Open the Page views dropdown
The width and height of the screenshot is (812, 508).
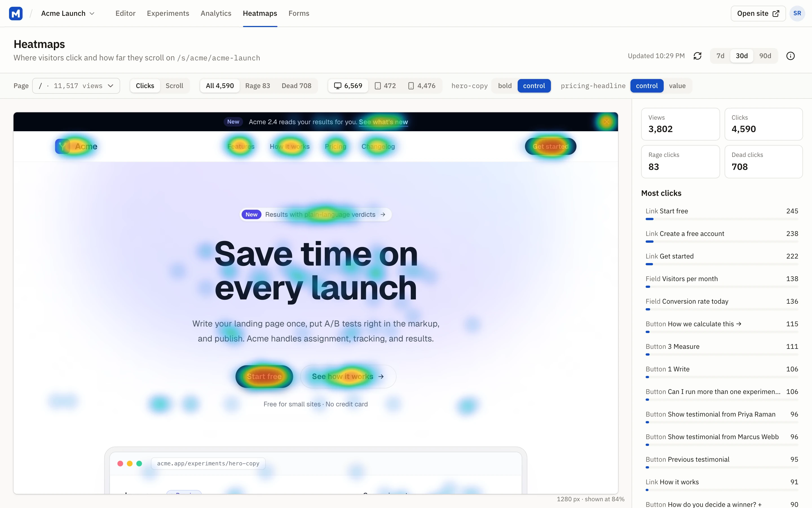76,86
